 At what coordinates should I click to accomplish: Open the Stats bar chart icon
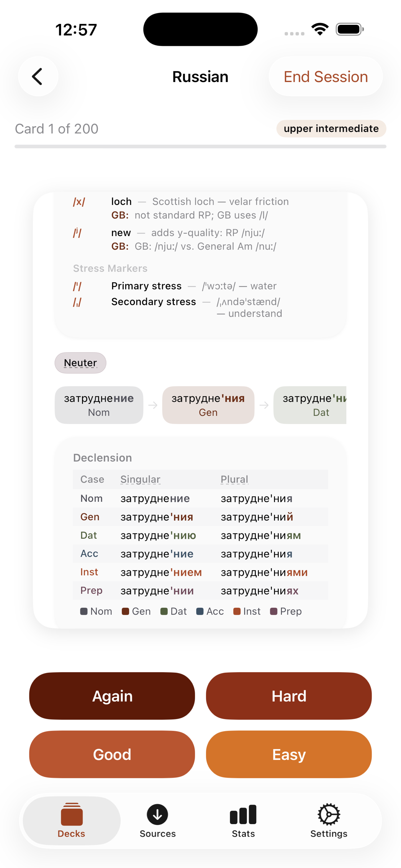click(243, 814)
